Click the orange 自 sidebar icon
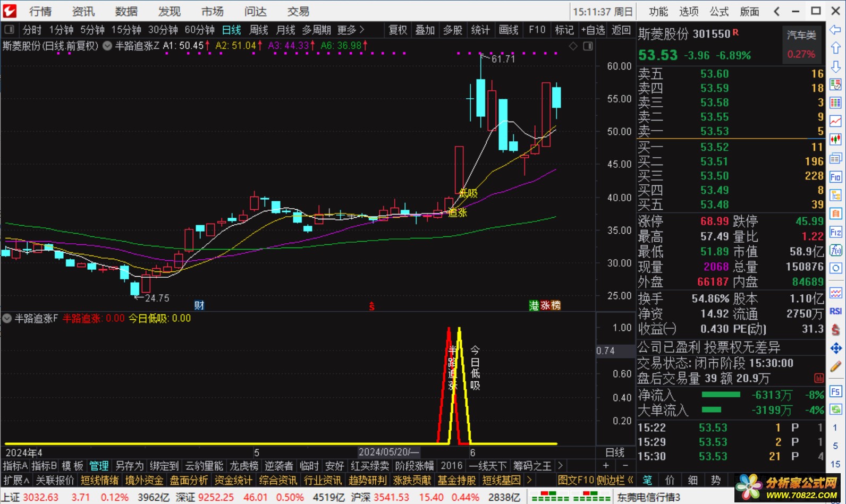 pos(835,213)
